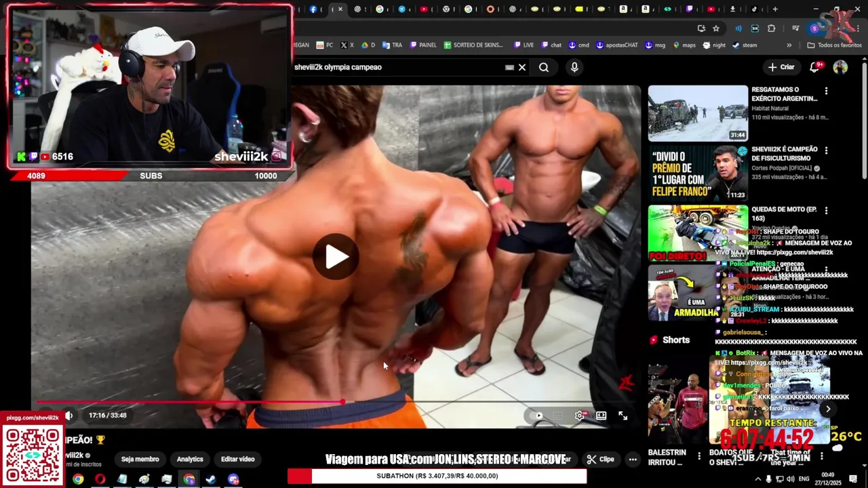This screenshot has width=868, height=488.
Task: Open the player settings gear
Action: point(580,415)
